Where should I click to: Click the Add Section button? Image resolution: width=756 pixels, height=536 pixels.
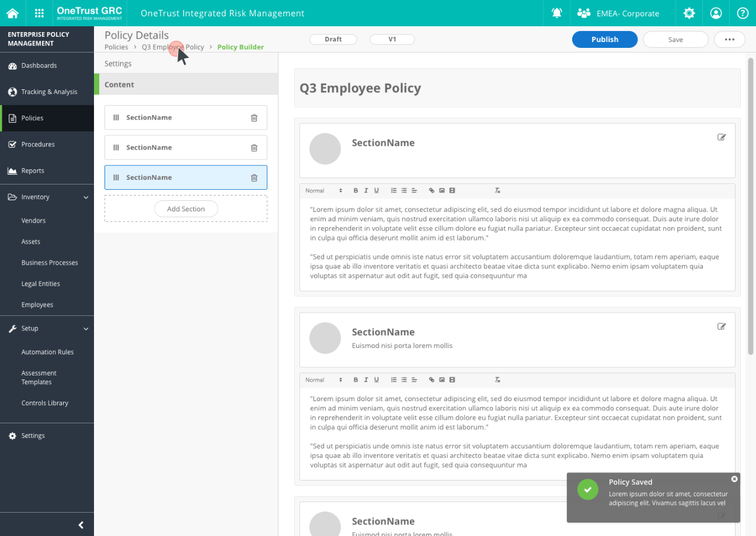click(186, 208)
